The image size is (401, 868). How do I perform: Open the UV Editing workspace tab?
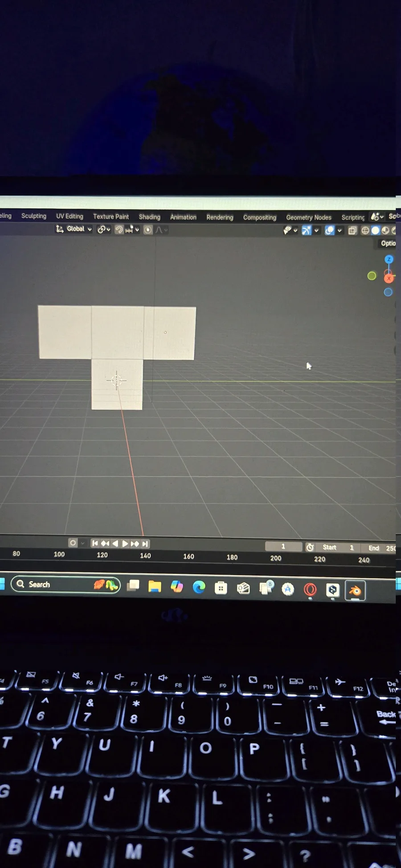coord(70,216)
